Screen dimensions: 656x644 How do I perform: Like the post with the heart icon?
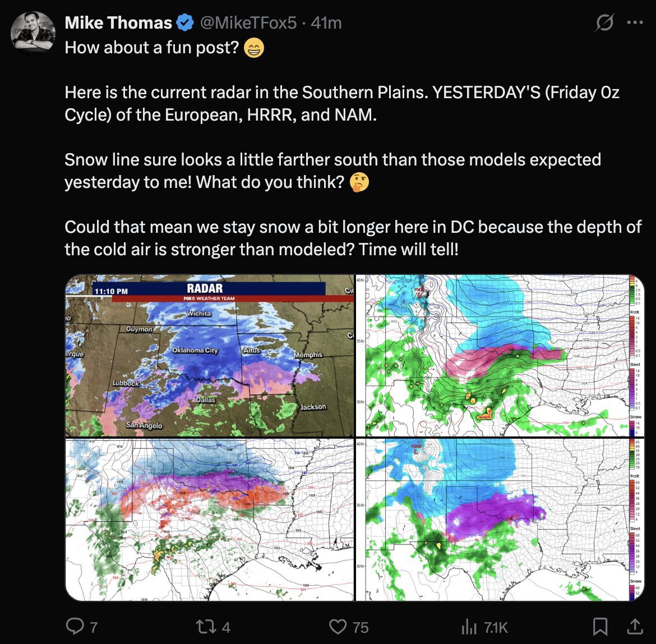pos(338,626)
